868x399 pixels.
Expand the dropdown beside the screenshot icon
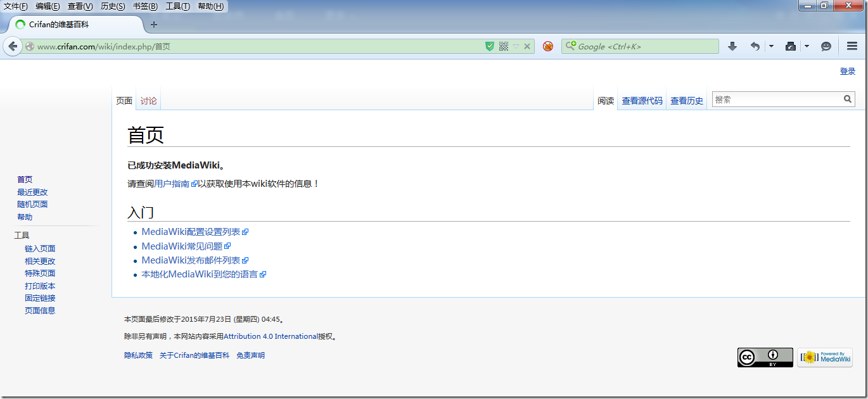[x=807, y=46]
